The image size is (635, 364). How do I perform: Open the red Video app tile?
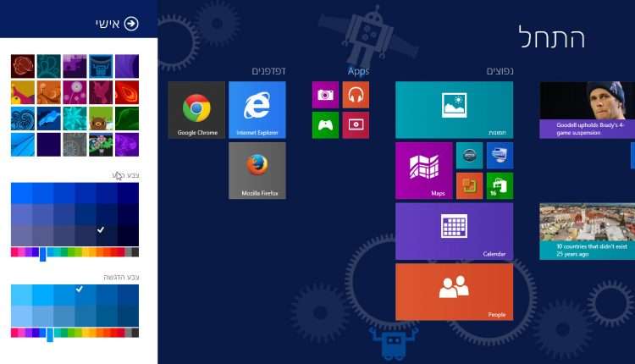356,125
